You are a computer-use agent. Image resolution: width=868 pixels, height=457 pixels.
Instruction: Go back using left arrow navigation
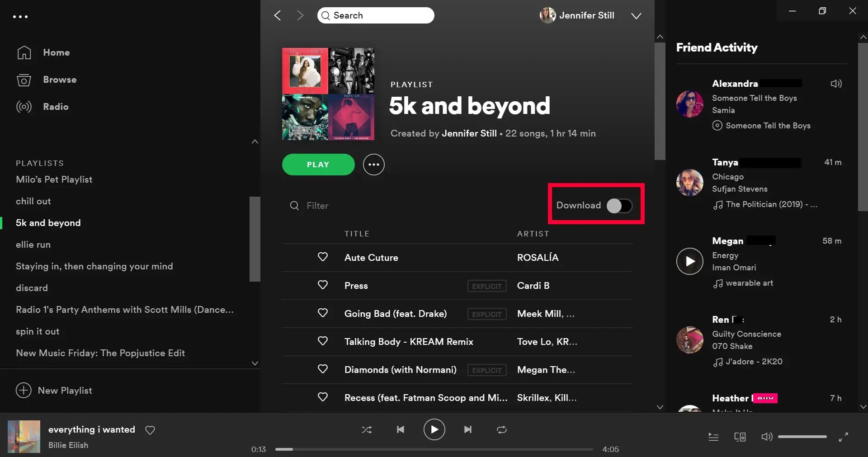tap(278, 15)
